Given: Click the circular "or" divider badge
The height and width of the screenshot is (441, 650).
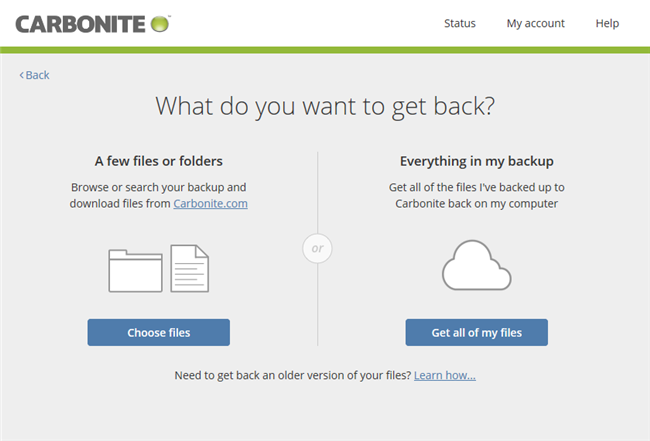Looking at the screenshot, I should coord(317,247).
